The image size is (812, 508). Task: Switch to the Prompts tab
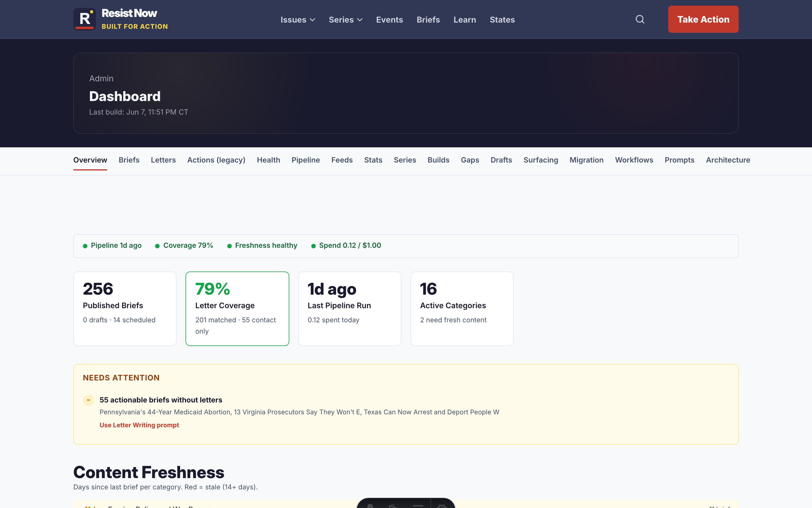click(679, 160)
